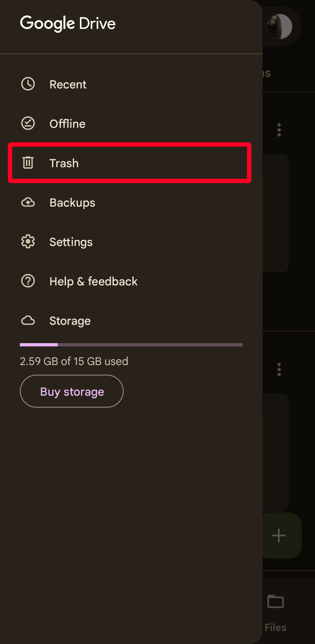315x644 pixels.
Task: Click the Help question mark icon
Action: point(28,281)
